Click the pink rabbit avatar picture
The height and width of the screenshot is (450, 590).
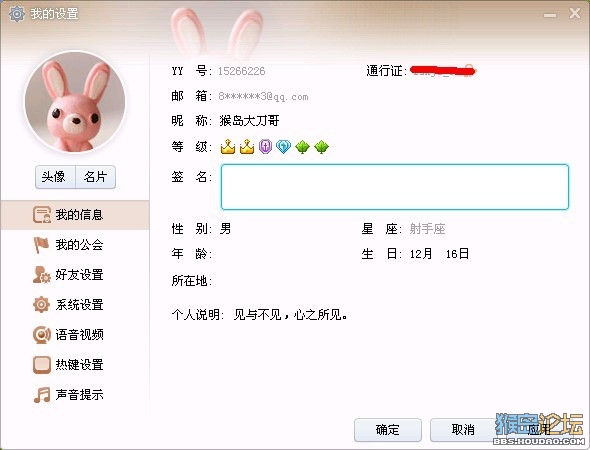coord(75,102)
